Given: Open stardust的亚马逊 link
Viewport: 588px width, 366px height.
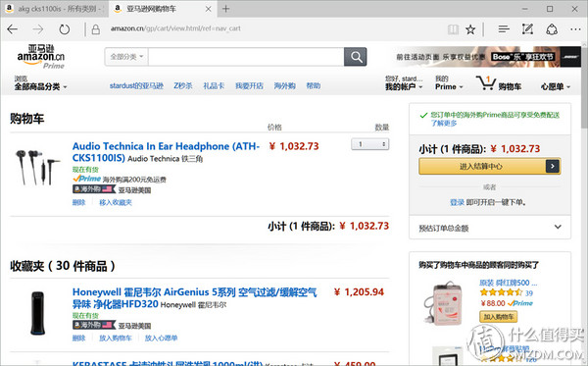Looking at the screenshot, I should [x=136, y=86].
